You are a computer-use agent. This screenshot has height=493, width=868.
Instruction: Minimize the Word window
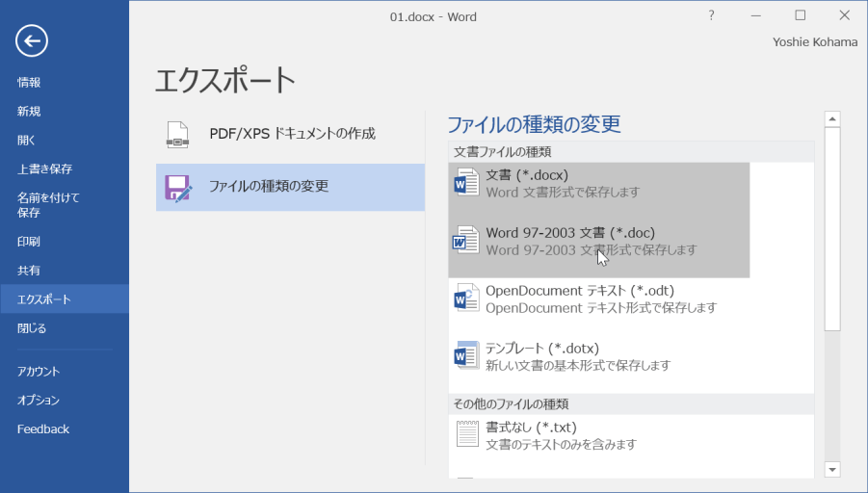pos(755,15)
